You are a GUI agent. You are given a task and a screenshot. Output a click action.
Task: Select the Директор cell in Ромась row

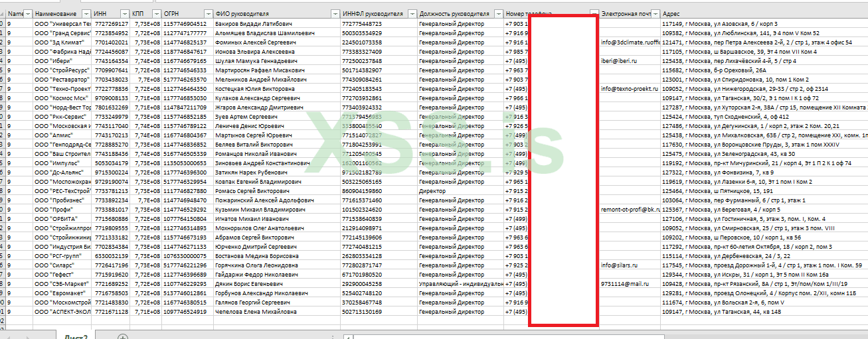point(460,190)
